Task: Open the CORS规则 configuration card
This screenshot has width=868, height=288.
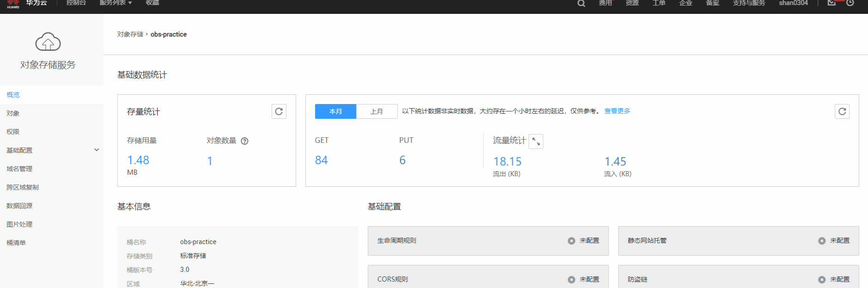Action: [488, 276]
